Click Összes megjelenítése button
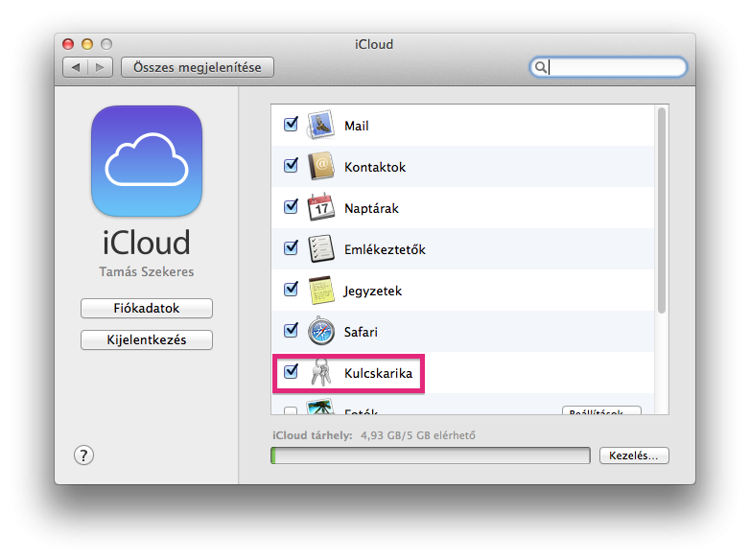Viewport: 750px width, 560px height. (x=197, y=67)
